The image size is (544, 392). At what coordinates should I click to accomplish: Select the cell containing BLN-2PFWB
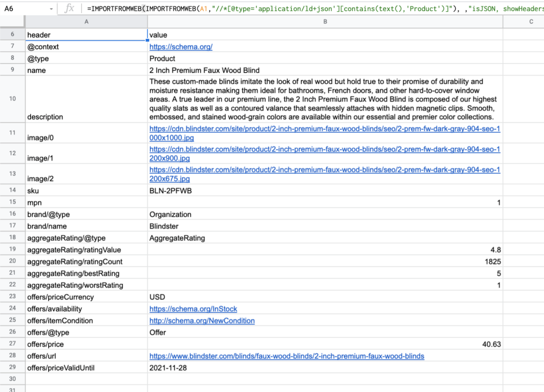pos(325,191)
